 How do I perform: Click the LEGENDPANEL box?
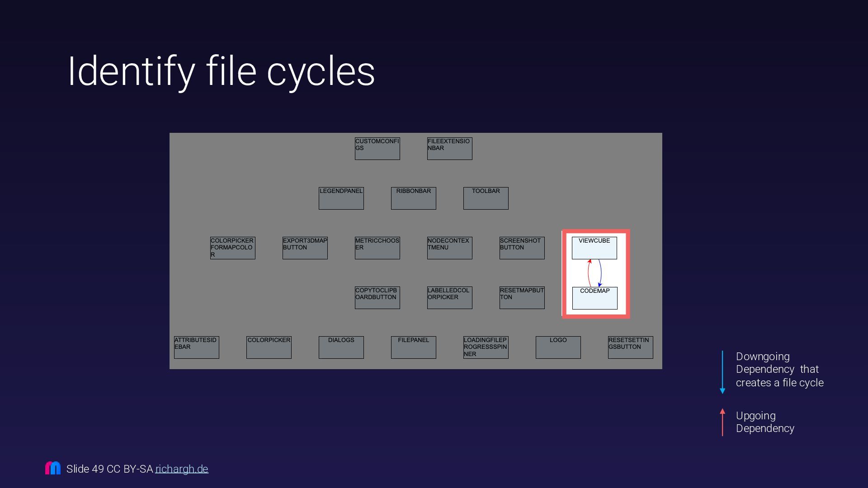coord(341,198)
